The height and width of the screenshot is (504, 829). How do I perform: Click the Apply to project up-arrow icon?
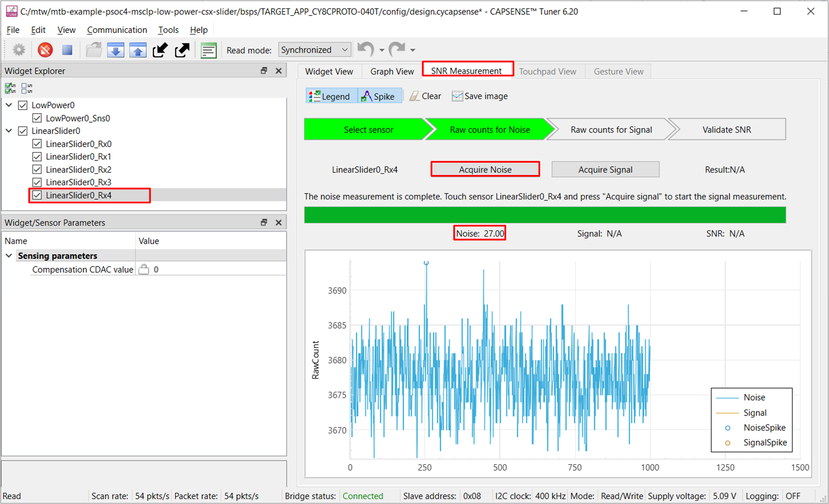pyautogui.click(x=138, y=50)
